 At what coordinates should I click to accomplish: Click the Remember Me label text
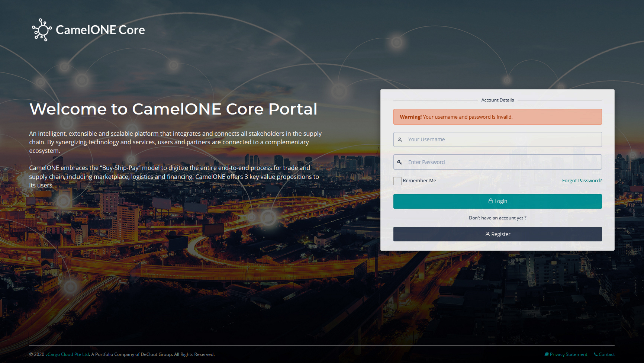coord(419,181)
